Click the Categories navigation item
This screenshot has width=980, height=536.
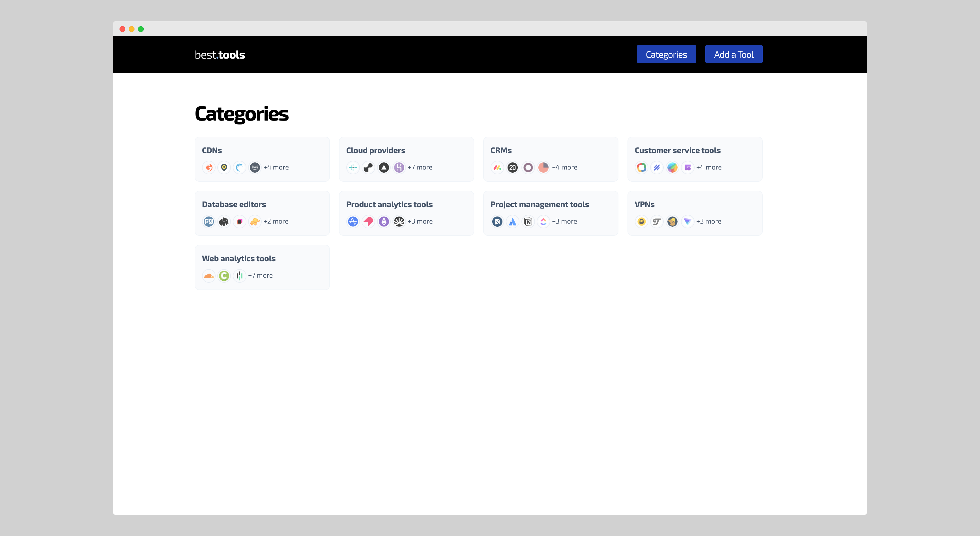tap(666, 54)
